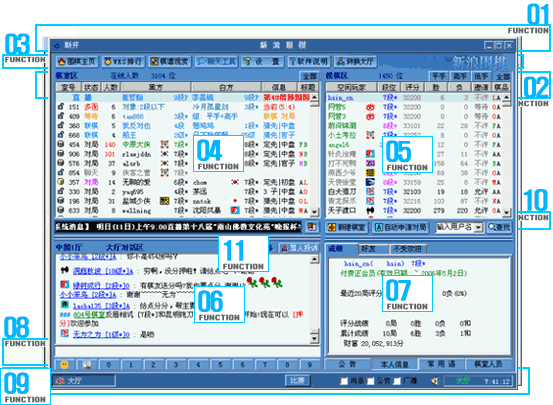Click the 转换大厅 switch hall button
This screenshot has width=553, height=405.
[355, 62]
